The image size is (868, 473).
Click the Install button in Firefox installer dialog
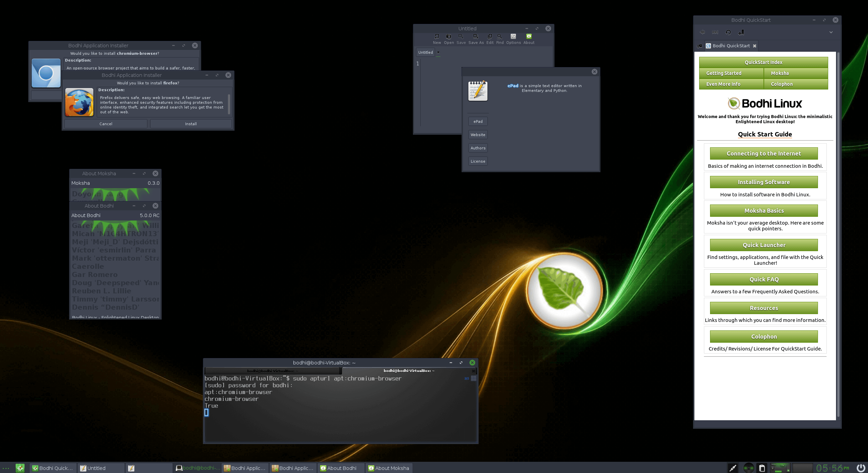point(191,123)
